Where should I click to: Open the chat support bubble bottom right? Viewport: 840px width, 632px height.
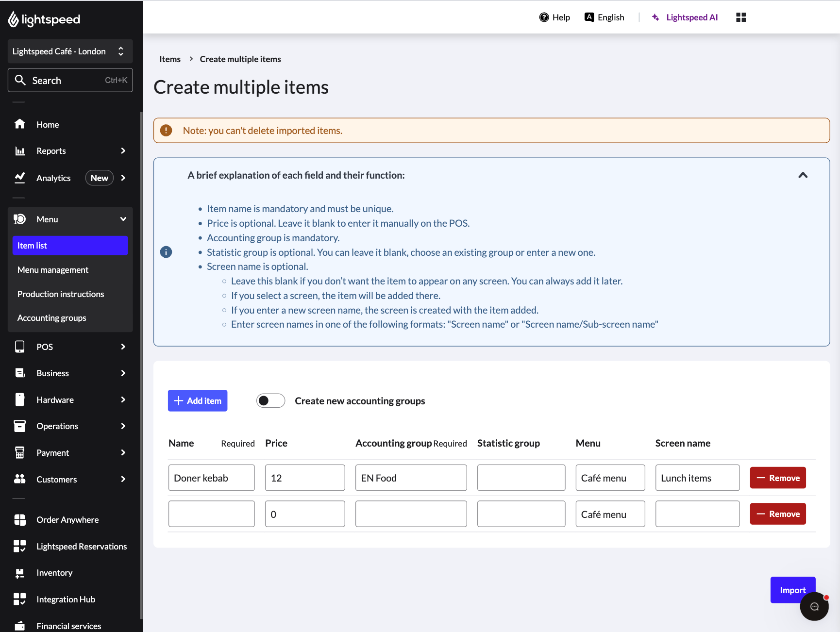[x=814, y=606]
